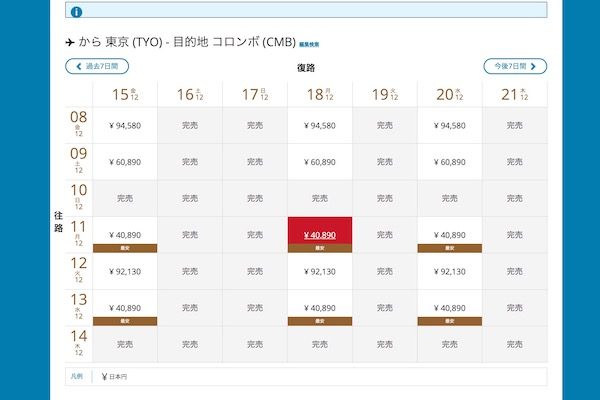Screen dimensions: 600x400
Task: Click the outbound date row label 13
Action: pos(78,306)
